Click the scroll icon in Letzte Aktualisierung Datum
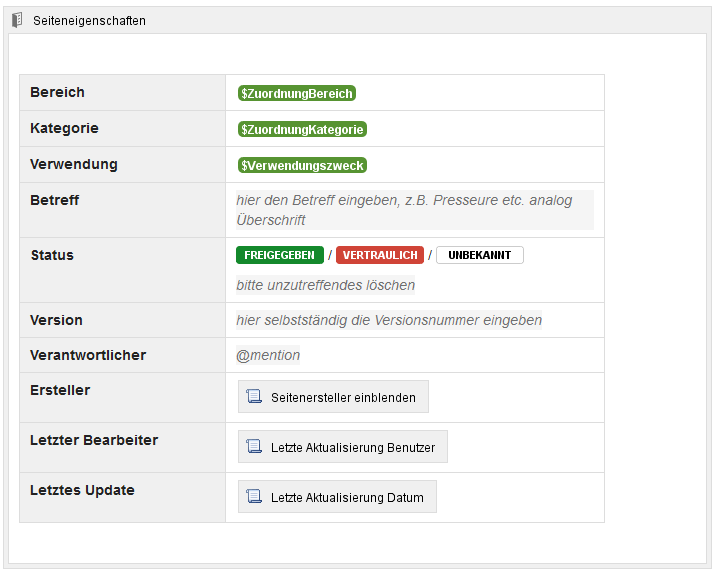The height and width of the screenshot is (576, 717). (x=254, y=496)
